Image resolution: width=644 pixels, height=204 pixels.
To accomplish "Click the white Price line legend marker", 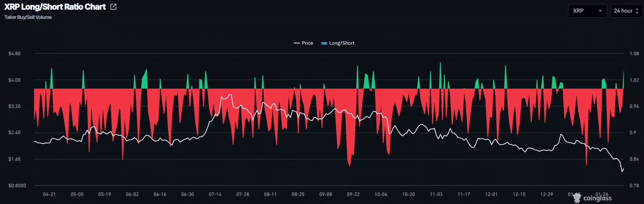I will pos(297,43).
